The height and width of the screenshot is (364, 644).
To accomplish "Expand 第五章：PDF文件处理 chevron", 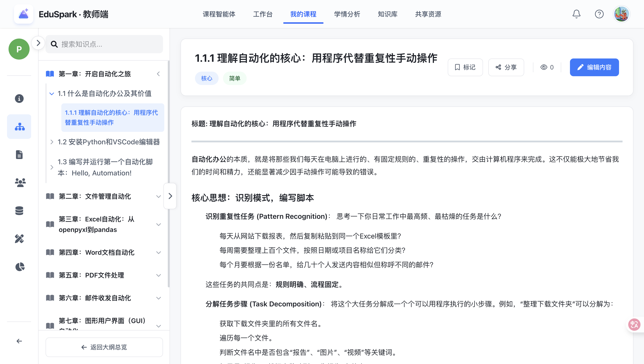I will pyautogui.click(x=158, y=275).
